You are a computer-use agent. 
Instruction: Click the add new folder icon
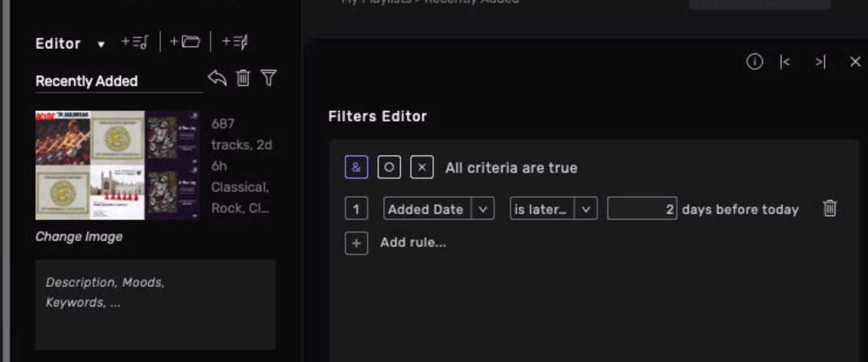pyautogui.click(x=185, y=42)
